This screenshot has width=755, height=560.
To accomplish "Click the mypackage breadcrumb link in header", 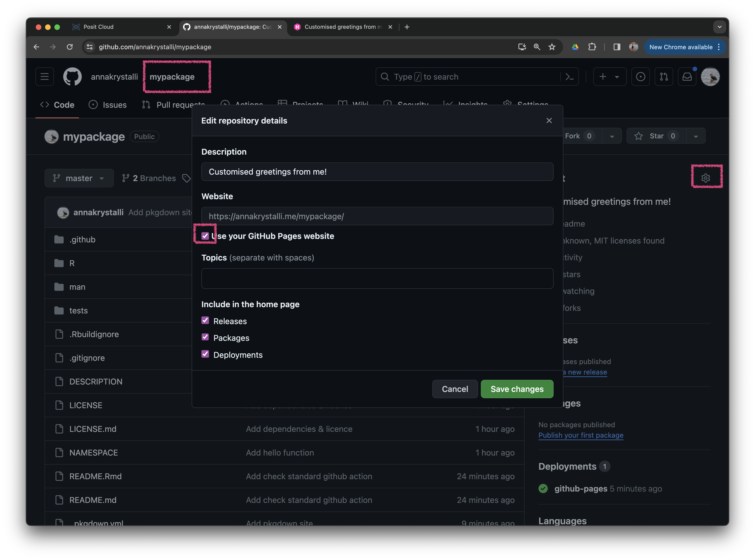I will coord(172,77).
